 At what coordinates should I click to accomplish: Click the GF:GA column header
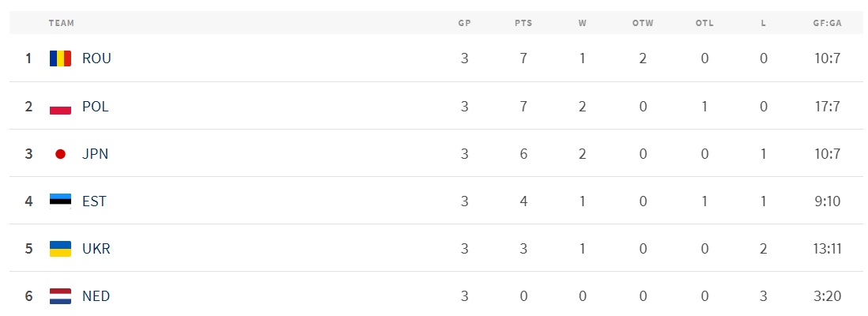click(x=827, y=23)
